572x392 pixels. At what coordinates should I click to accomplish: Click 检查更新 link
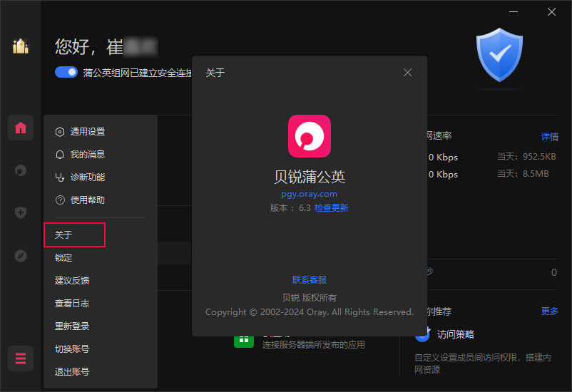(x=331, y=208)
